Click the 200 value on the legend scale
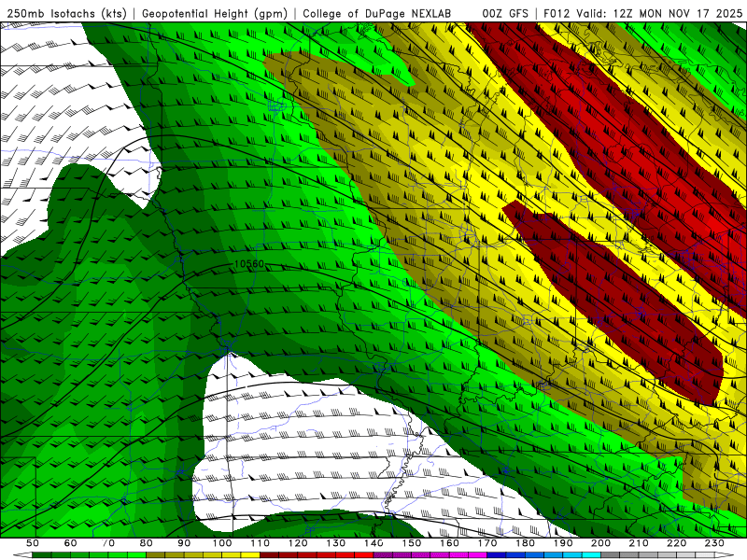This screenshot has height=560, width=747. click(x=601, y=543)
